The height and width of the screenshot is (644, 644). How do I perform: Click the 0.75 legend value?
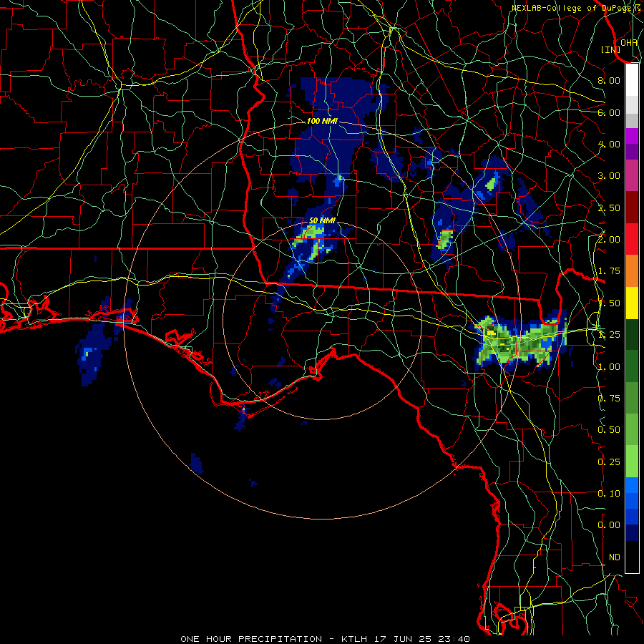[x=609, y=399]
